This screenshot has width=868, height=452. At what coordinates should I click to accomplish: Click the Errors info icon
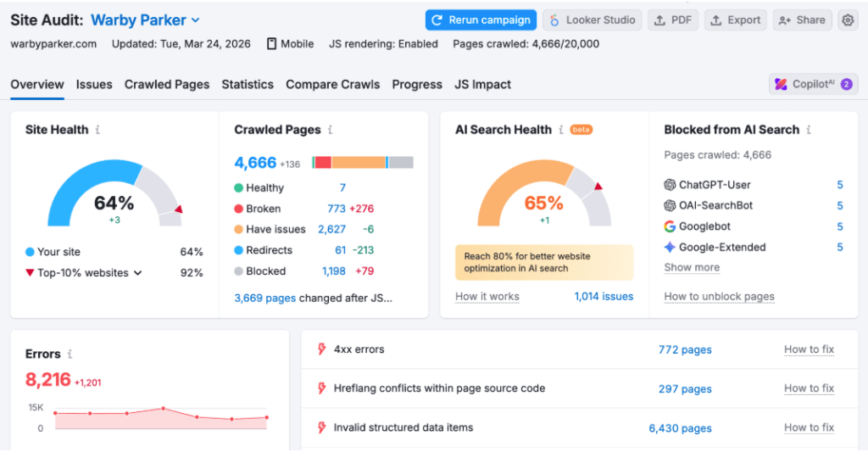click(70, 354)
